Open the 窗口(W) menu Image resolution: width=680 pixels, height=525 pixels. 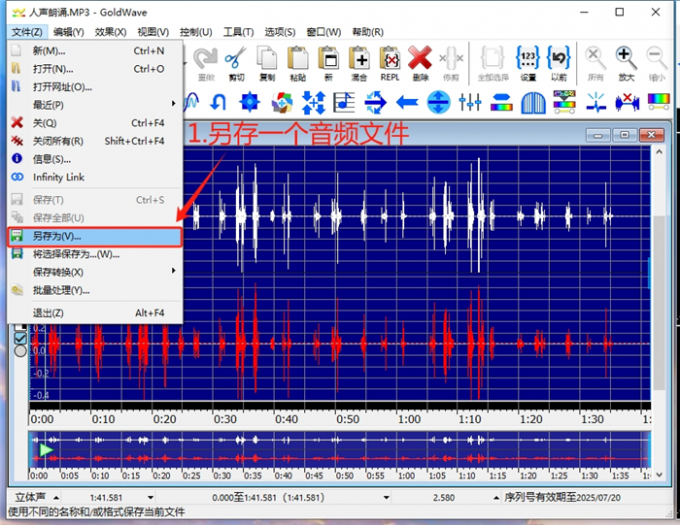point(324,32)
